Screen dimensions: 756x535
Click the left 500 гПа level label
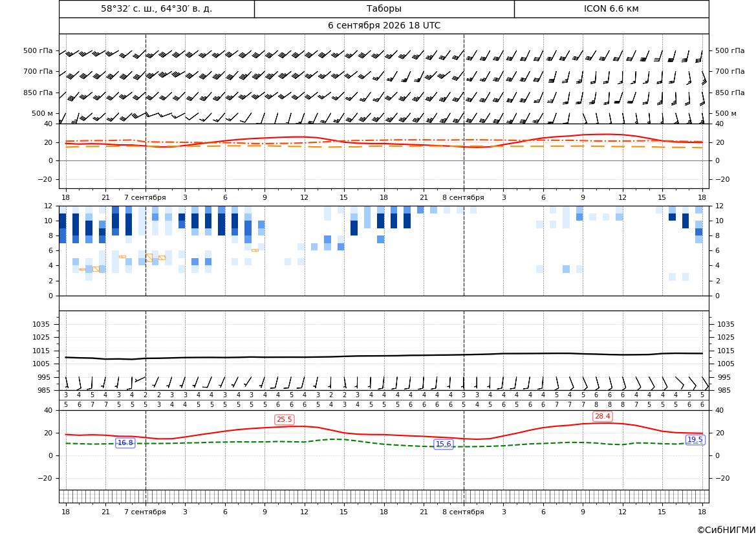pos(38,50)
